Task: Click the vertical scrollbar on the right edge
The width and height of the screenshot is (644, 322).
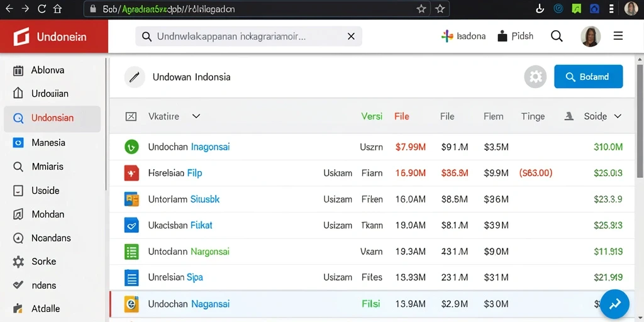Action: [x=640, y=119]
